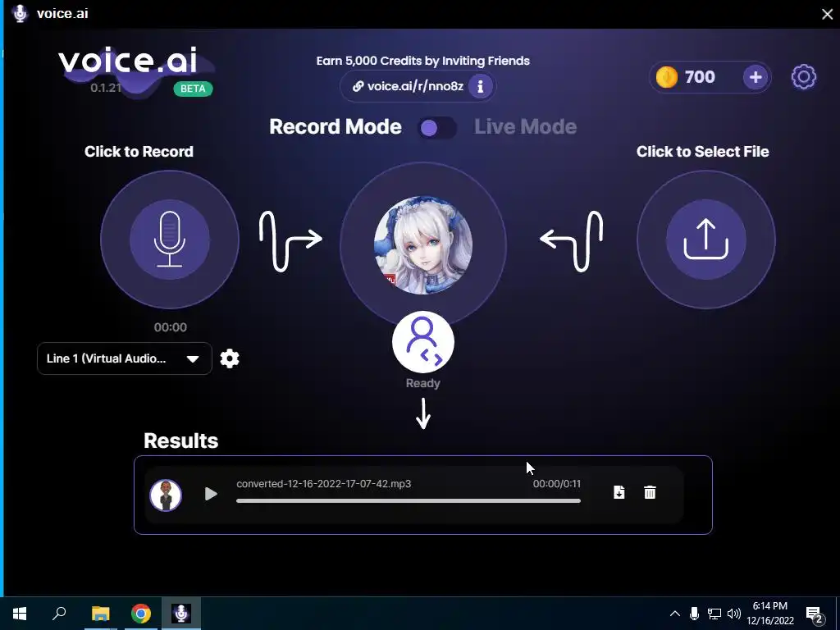
Task: Open Google Chrome from the taskbar
Action: coord(141,614)
